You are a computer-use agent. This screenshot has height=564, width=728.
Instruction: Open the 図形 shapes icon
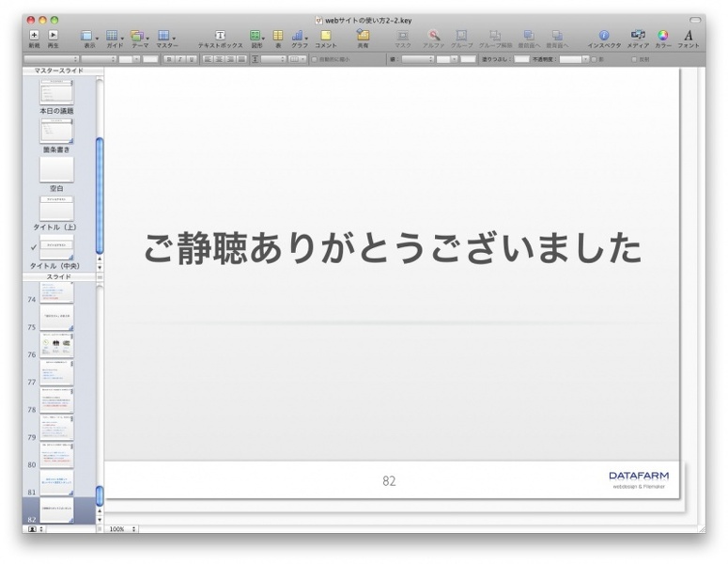[x=255, y=36]
